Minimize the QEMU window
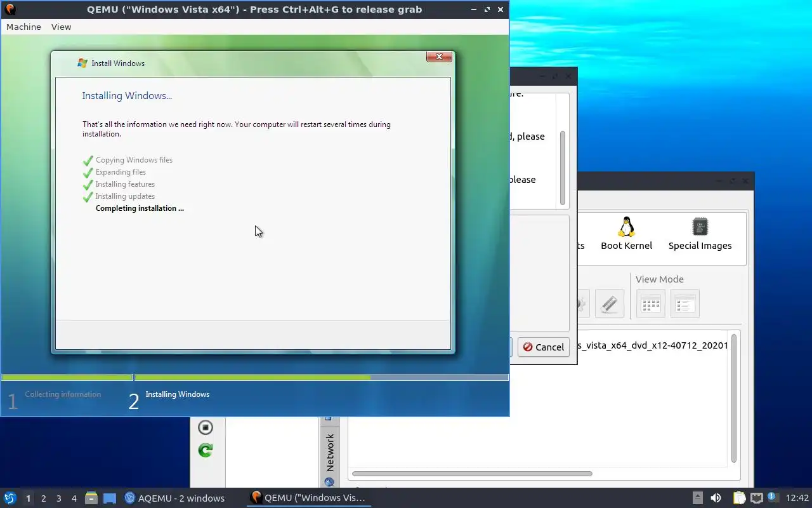This screenshot has height=508, width=812. point(474,10)
